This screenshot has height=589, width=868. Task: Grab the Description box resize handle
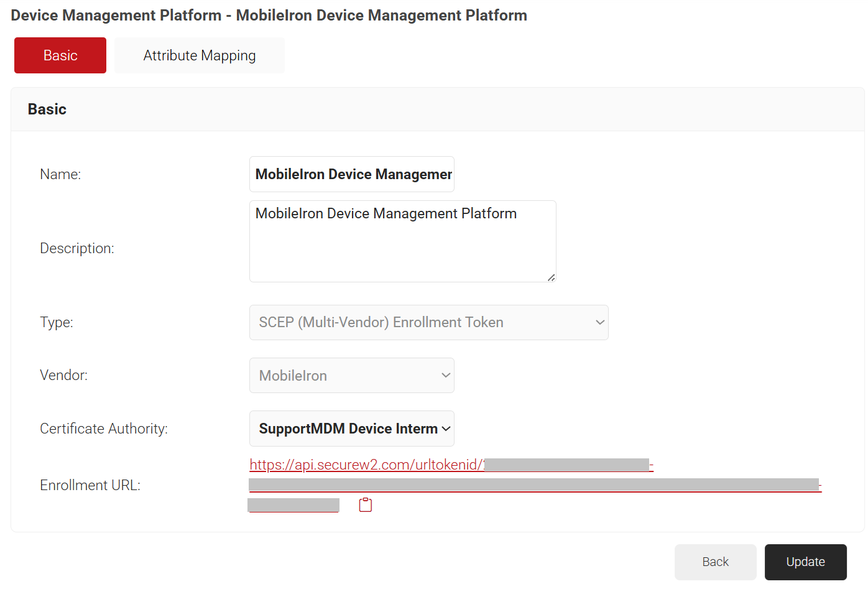click(551, 277)
